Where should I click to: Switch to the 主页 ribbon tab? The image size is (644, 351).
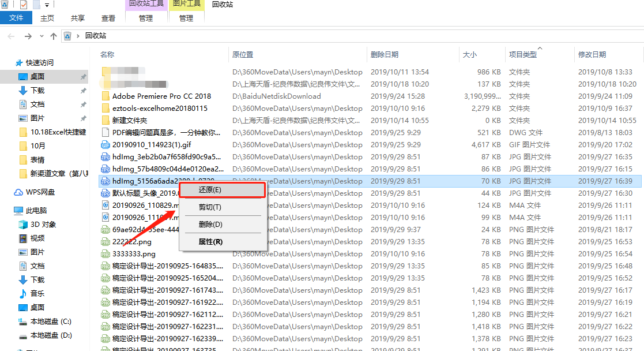pos(47,18)
